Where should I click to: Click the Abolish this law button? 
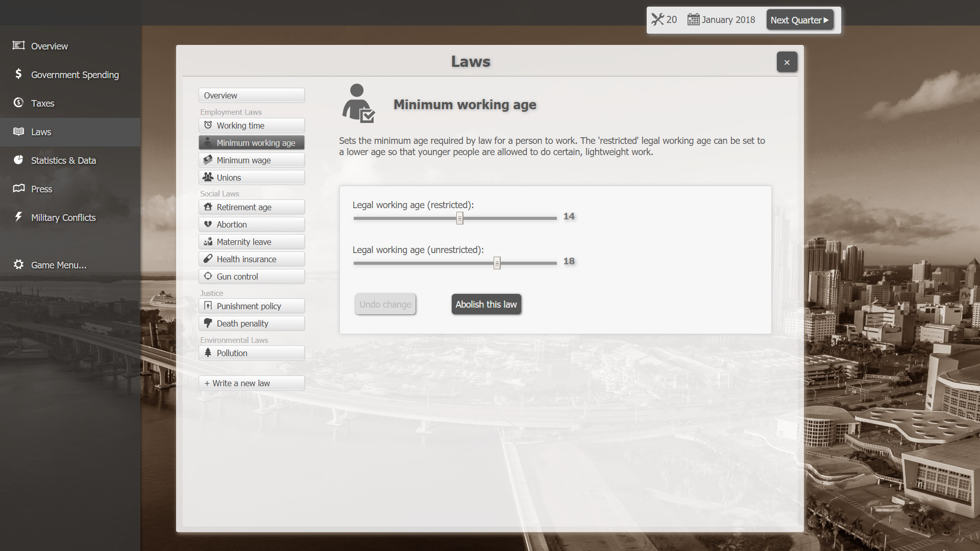pyautogui.click(x=485, y=304)
